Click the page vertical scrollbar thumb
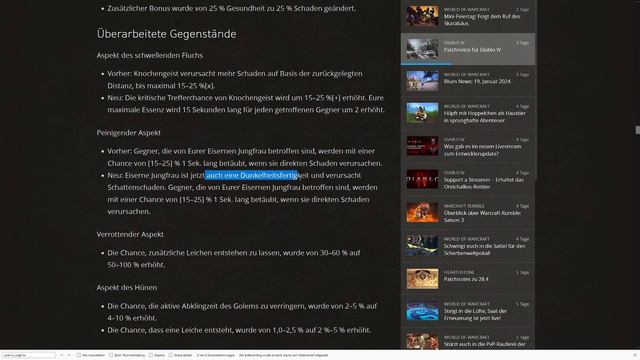This screenshot has height=360, width=640. [638, 130]
